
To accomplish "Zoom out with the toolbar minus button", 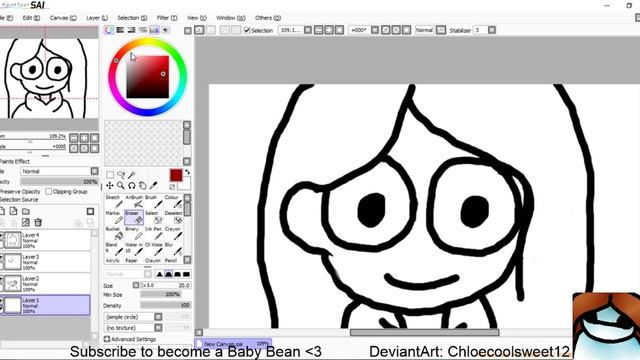I will coord(319,30).
